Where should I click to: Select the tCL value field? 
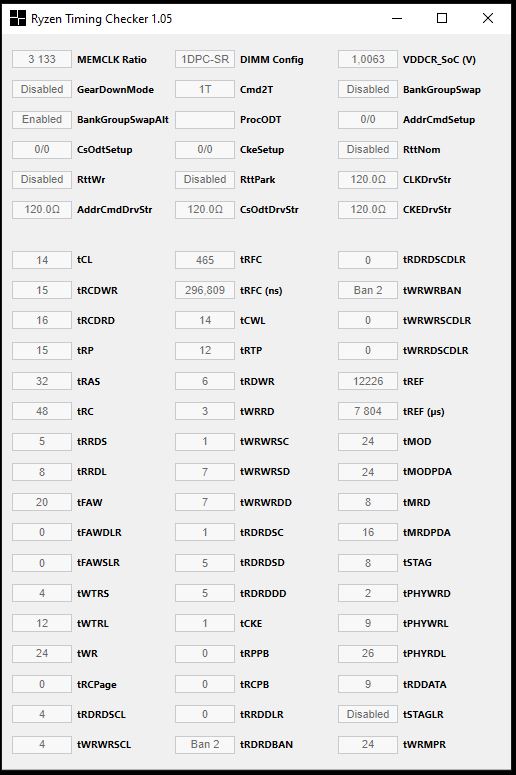point(42,260)
